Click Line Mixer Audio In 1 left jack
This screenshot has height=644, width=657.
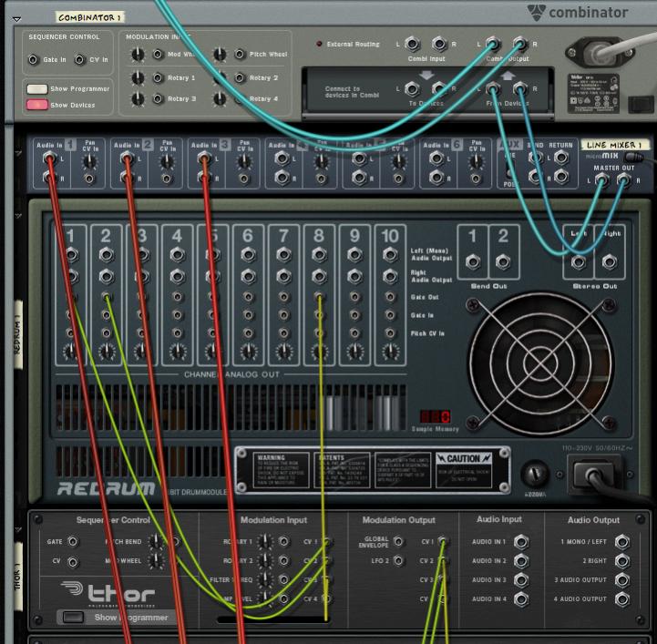point(50,158)
